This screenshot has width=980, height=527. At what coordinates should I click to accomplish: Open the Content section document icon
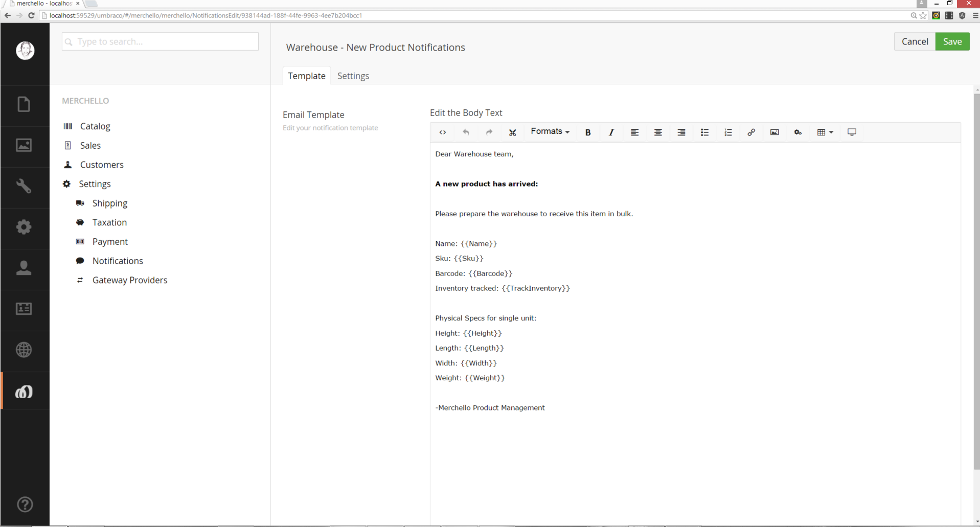[24, 104]
